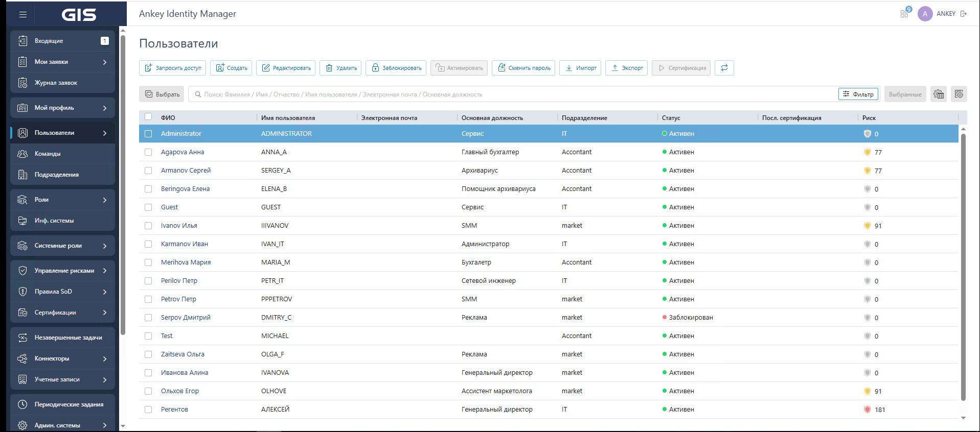980x432 pixels.
Task: Click the Импорт toolbar button
Action: point(580,68)
